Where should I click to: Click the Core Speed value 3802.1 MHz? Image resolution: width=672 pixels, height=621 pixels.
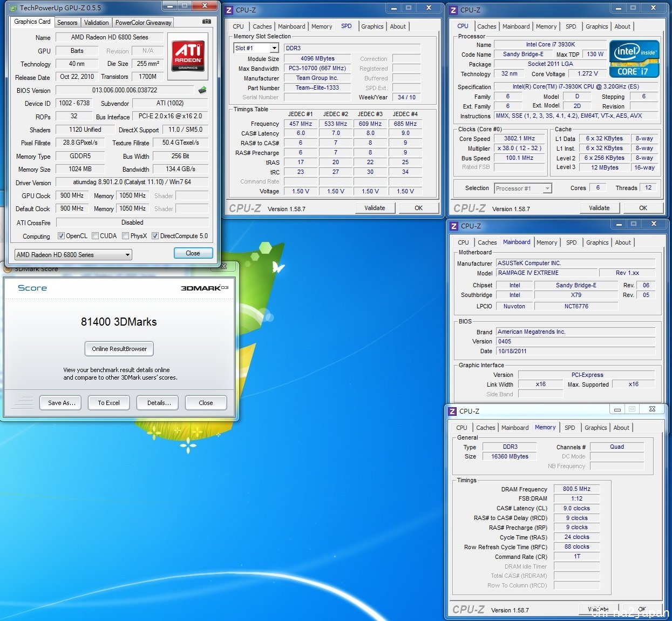click(519, 138)
